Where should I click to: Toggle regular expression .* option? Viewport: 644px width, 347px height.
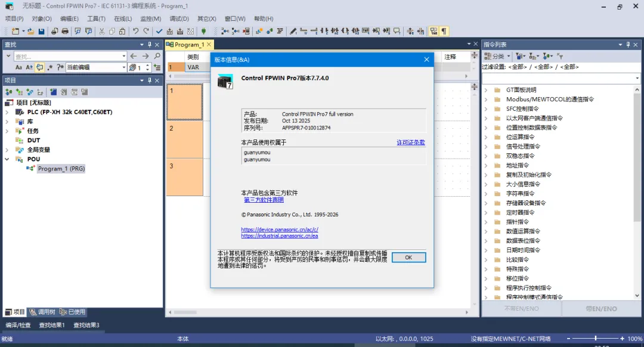point(50,67)
